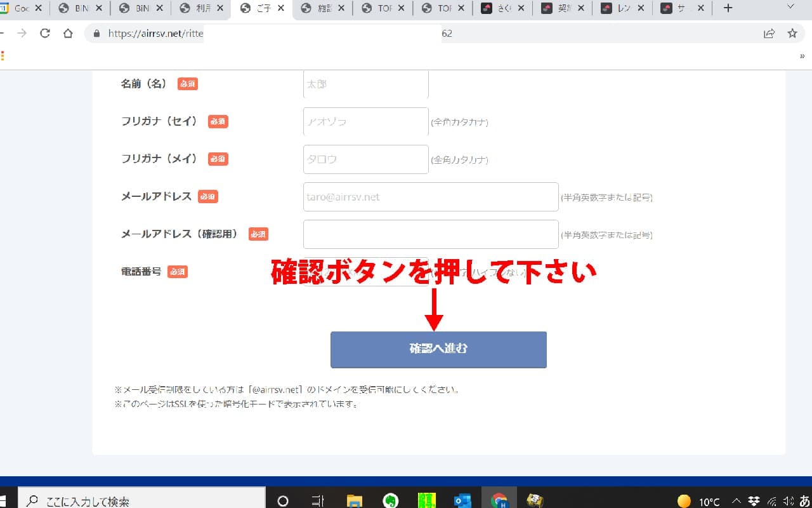Close the currently active ご予約 tab
This screenshot has height=508, width=812.
pyautogui.click(x=281, y=8)
